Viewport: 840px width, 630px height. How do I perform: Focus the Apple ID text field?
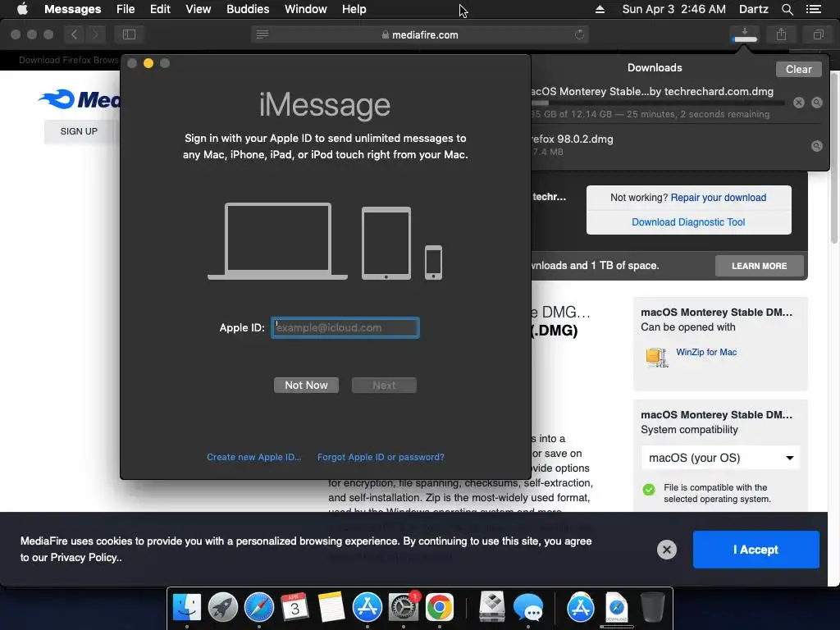click(345, 327)
